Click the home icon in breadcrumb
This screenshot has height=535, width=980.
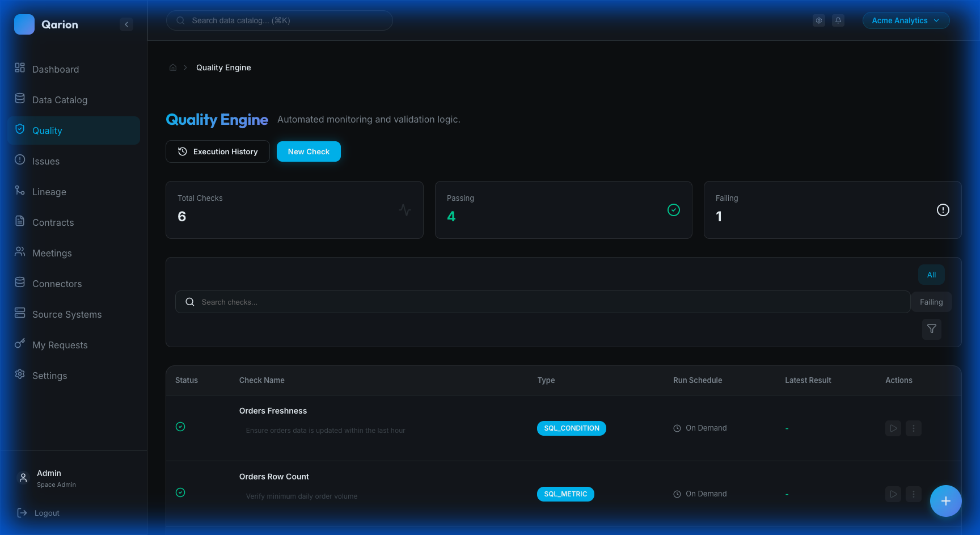[x=173, y=68]
